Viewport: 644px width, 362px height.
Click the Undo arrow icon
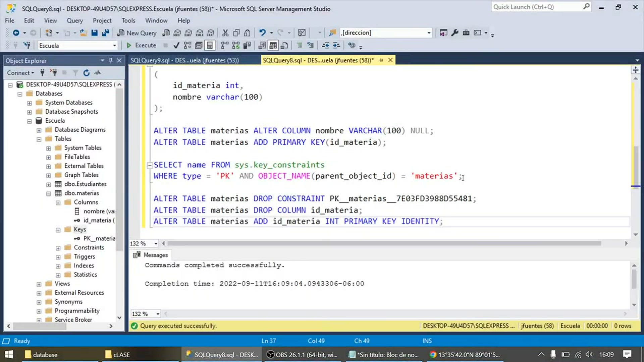pyautogui.click(x=262, y=33)
